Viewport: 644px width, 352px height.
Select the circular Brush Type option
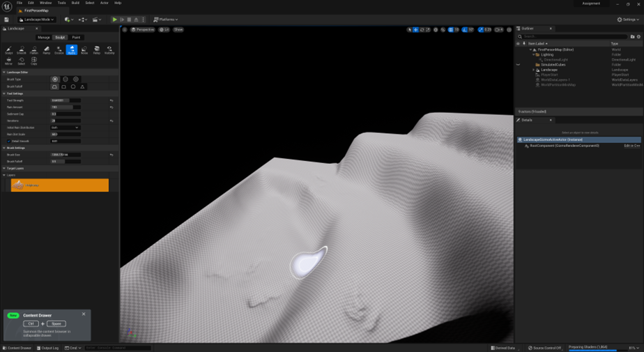coord(55,79)
